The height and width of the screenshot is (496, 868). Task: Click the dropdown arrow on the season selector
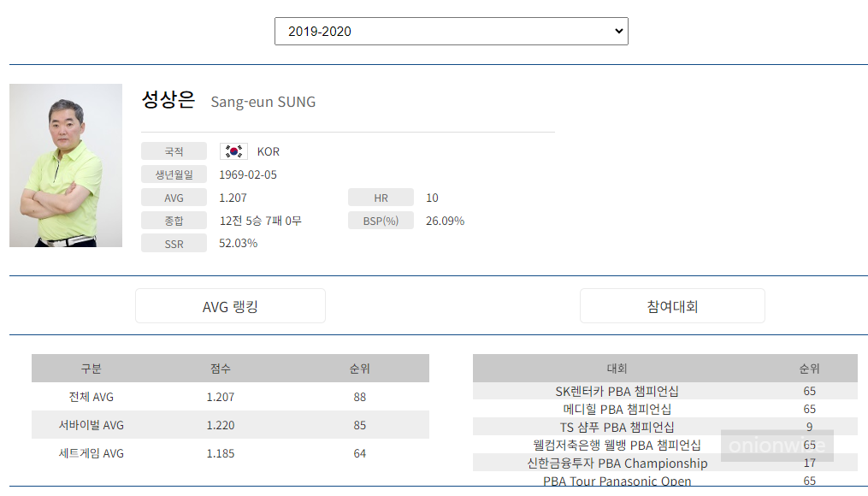pos(617,31)
